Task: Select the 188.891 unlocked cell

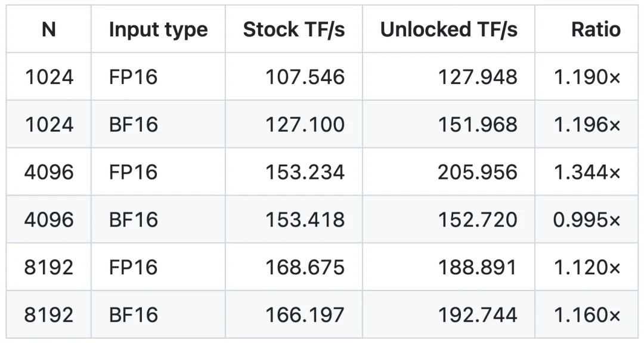Action: (477, 267)
